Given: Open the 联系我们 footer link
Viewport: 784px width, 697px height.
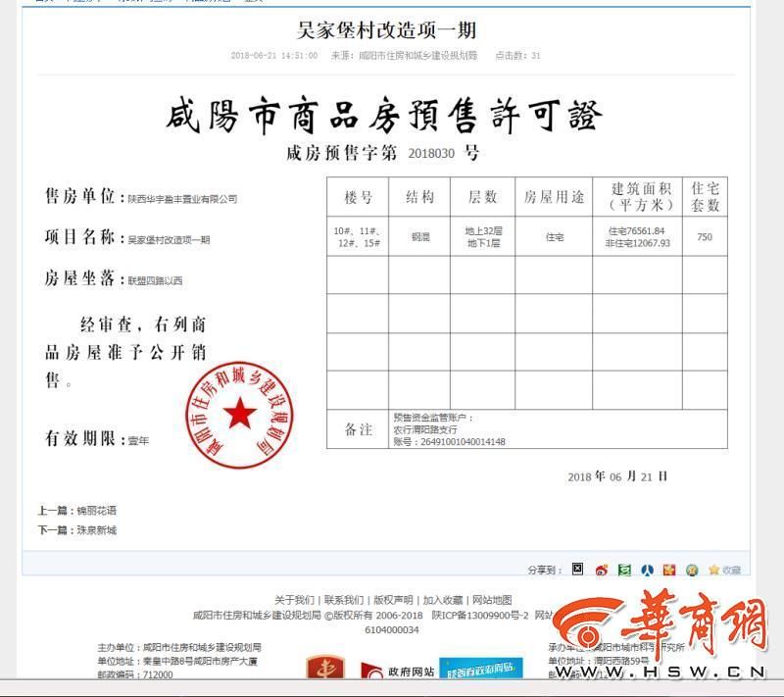Looking at the screenshot, I should (344, 600).
